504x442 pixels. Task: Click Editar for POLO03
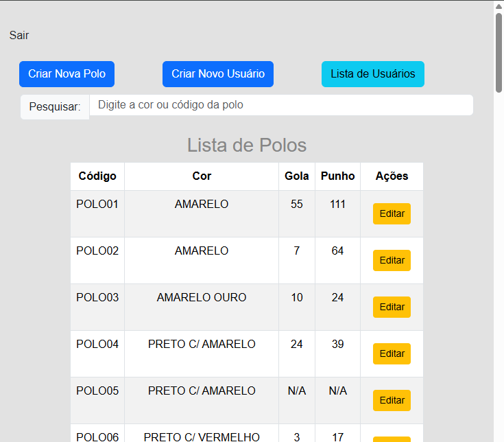click(x=392, y=307)
